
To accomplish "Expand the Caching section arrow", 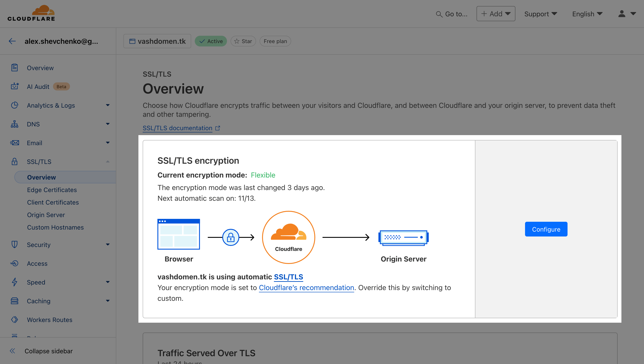I will [108, 301].
